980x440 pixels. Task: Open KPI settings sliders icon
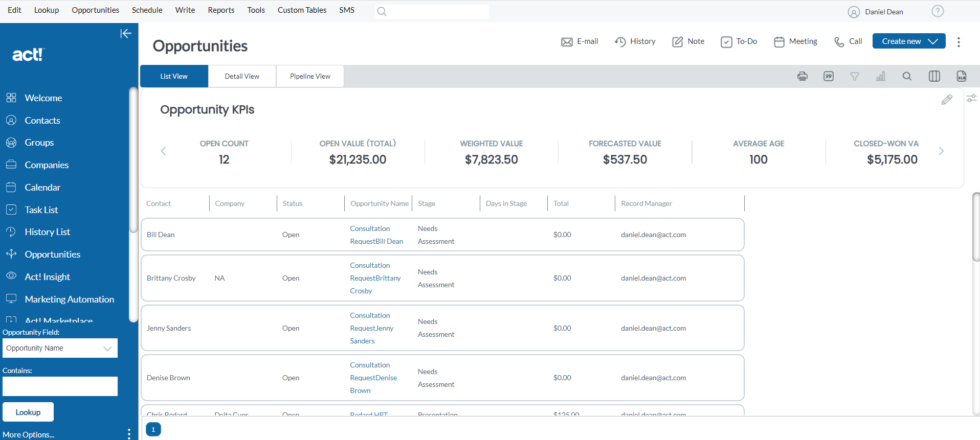pyautogui.click(x=971, y=98)
